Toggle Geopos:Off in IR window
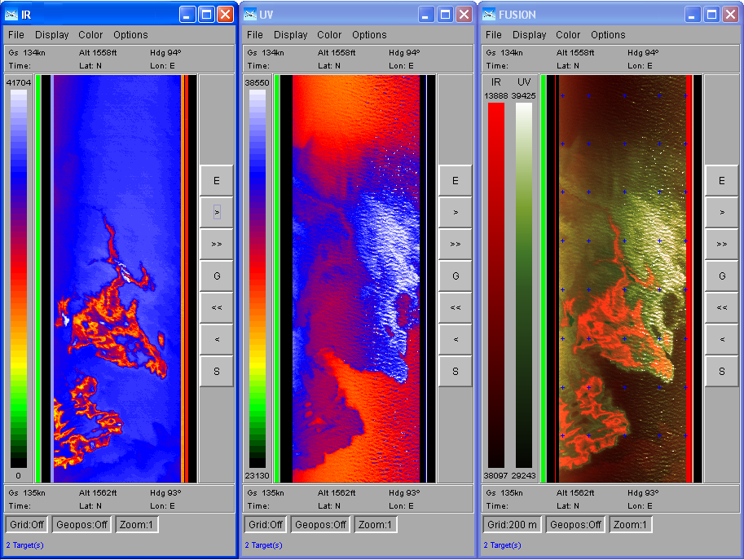 [81, 524]
